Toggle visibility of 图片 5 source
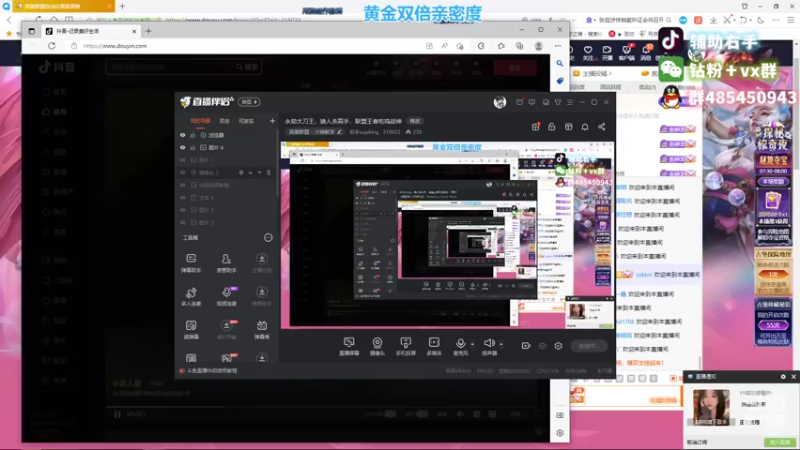800x450 pixels. click(x=183, y=210)
